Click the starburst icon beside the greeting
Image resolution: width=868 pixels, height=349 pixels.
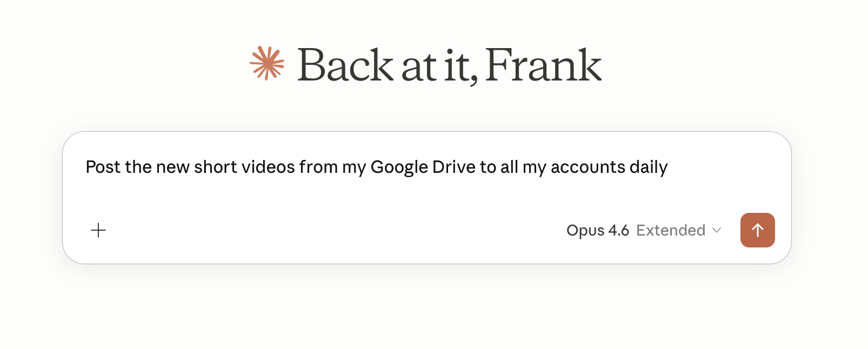[x=267, y=65]
